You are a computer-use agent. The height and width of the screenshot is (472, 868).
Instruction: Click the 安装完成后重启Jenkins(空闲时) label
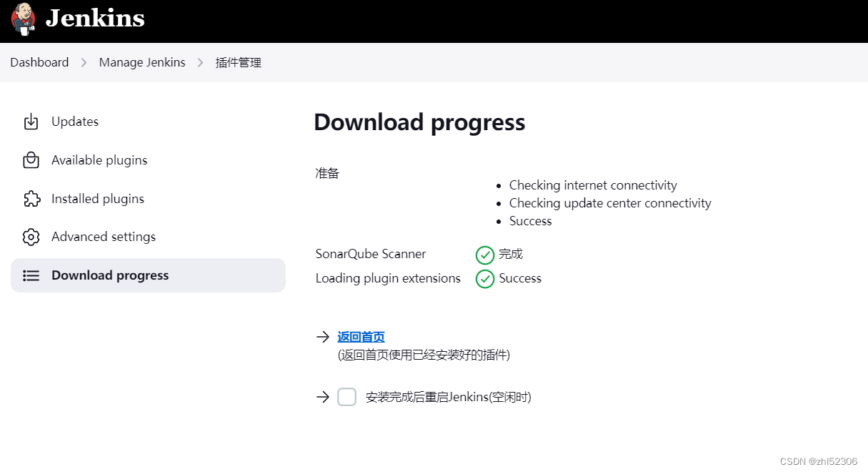449,397
